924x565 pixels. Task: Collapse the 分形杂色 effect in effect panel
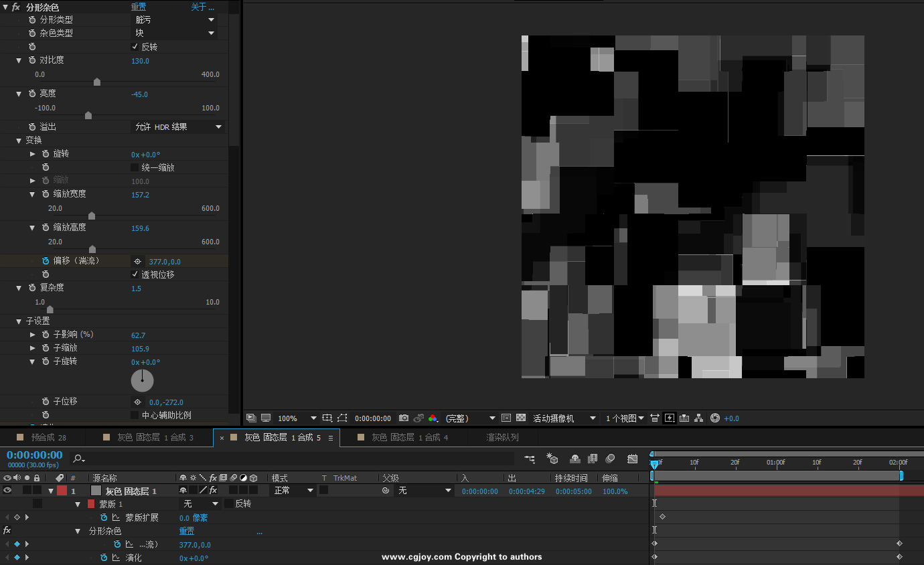point(5,7)
